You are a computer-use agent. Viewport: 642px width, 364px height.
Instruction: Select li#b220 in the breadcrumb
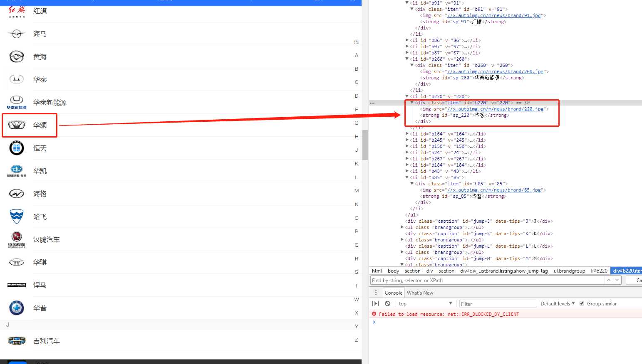click(599, 271)
